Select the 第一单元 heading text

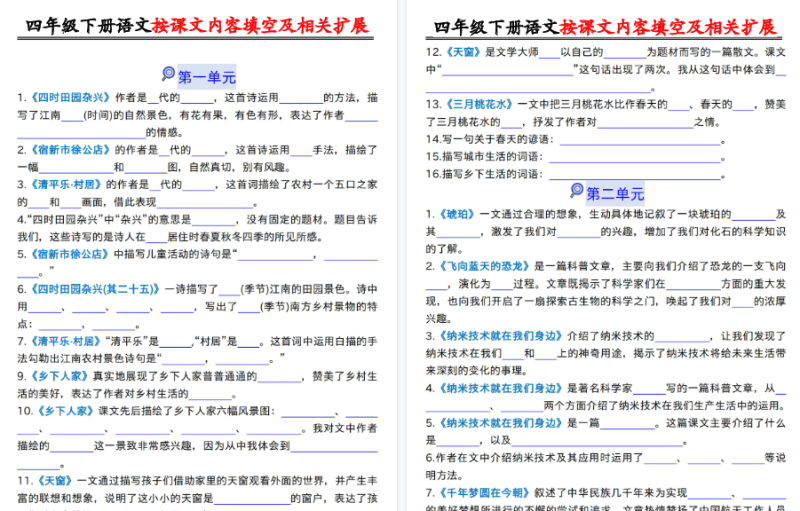click(x=207, y=77)
